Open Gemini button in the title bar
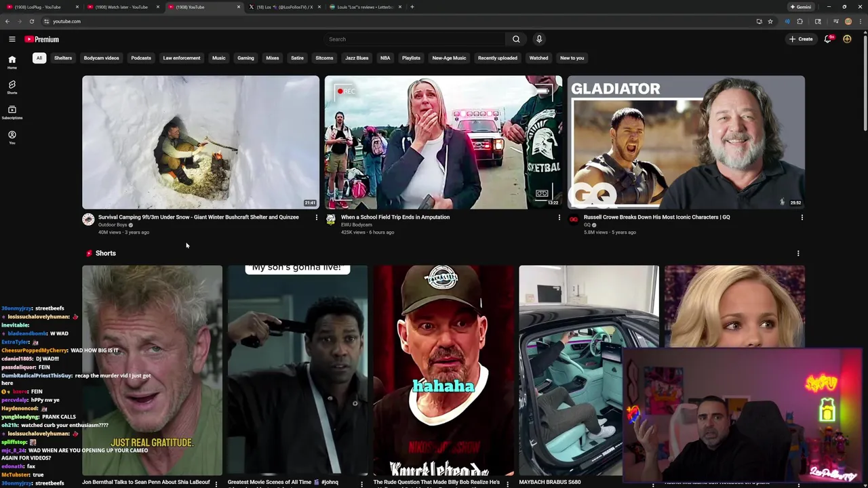Image resolution: width=868 pixels, height=488 pixels. [x=800, y=7]
